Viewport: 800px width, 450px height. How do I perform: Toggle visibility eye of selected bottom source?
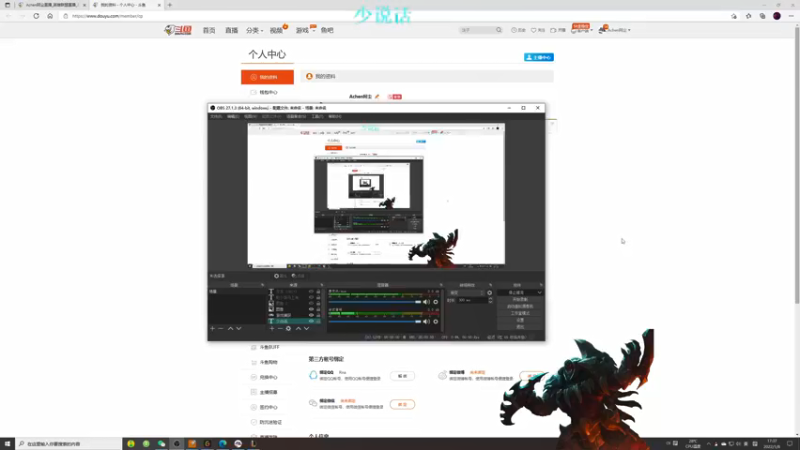[311, 321]
